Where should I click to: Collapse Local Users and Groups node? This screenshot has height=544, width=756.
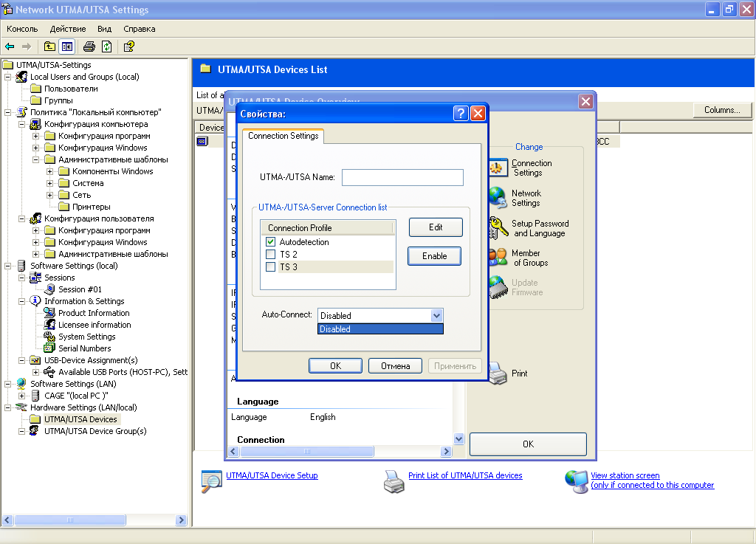coord(7,77)
